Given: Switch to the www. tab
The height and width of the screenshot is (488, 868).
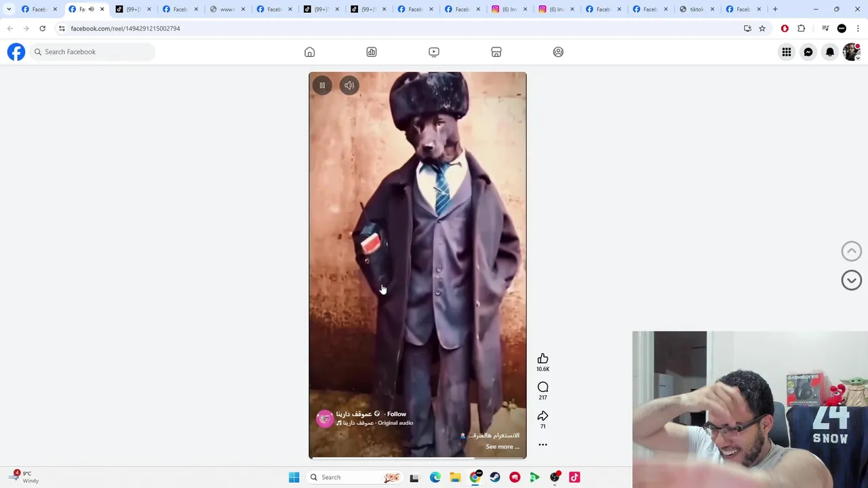Looking at the screenshot, I should pos(228,9).
